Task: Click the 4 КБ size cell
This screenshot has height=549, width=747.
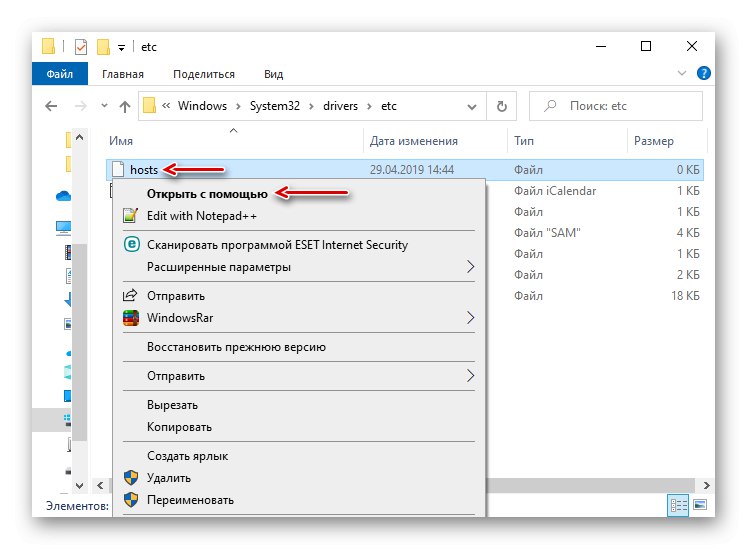Action: 688,233
